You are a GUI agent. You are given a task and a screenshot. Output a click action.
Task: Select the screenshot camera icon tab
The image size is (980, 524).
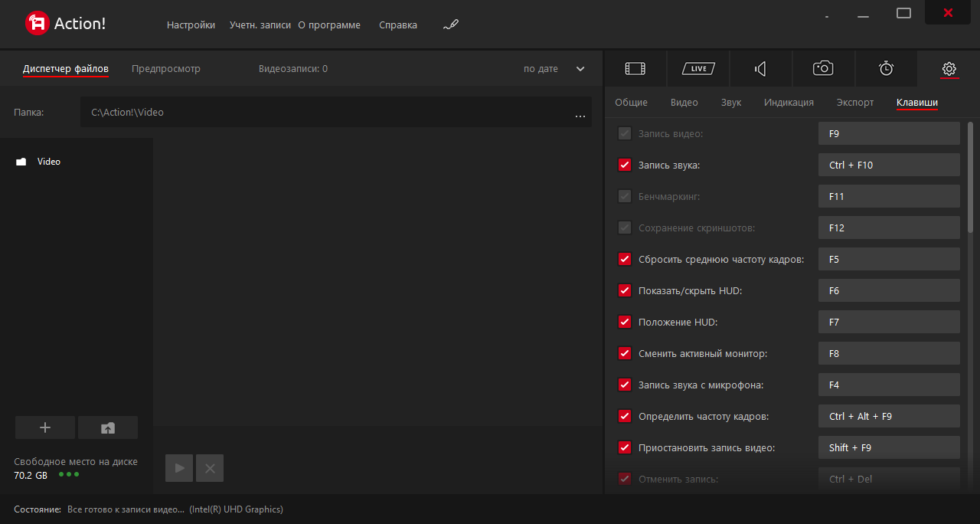(x=823, y=69)
